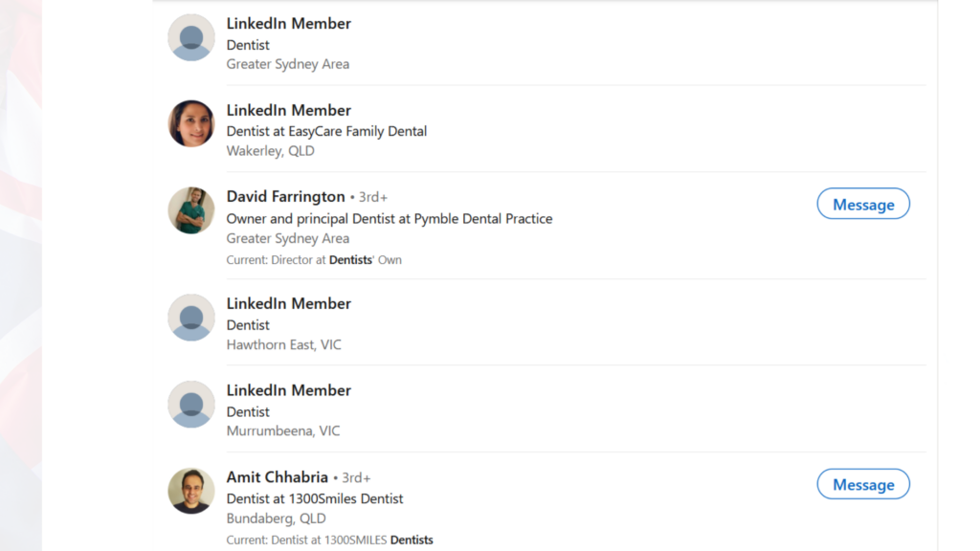
Task: Click the Murrumbeena LinkedIn Member name
Action: [288, 390]
